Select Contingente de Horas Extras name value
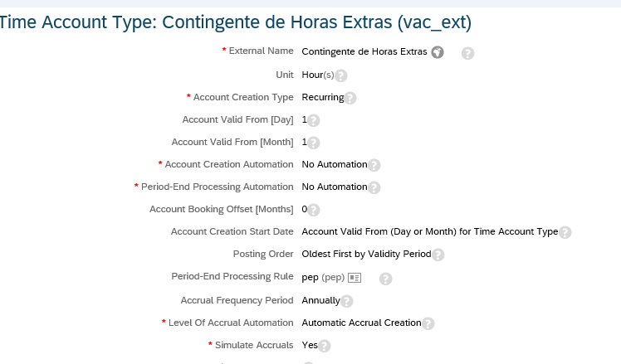 coord(364,52)
